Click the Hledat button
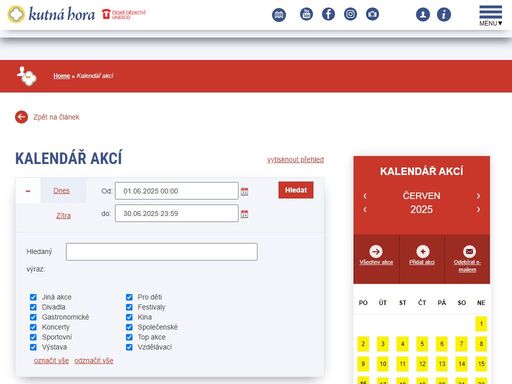 click(296, 190)
